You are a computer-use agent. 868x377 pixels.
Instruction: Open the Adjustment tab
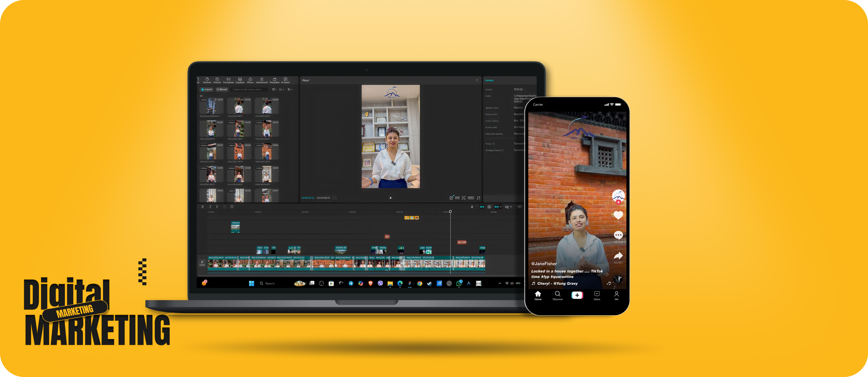pos(262,81)
